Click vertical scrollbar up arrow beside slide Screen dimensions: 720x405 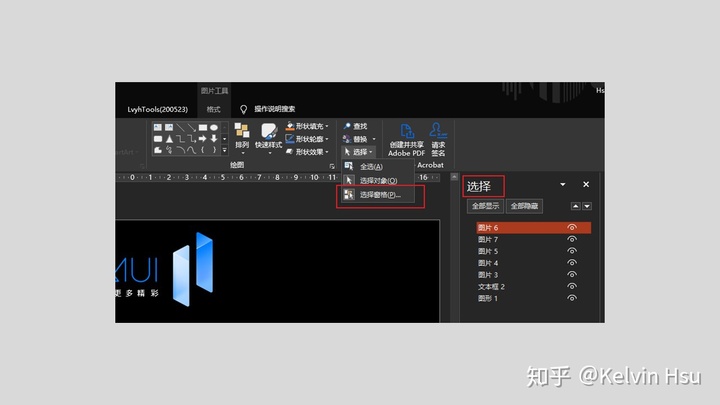click(454, 177)
